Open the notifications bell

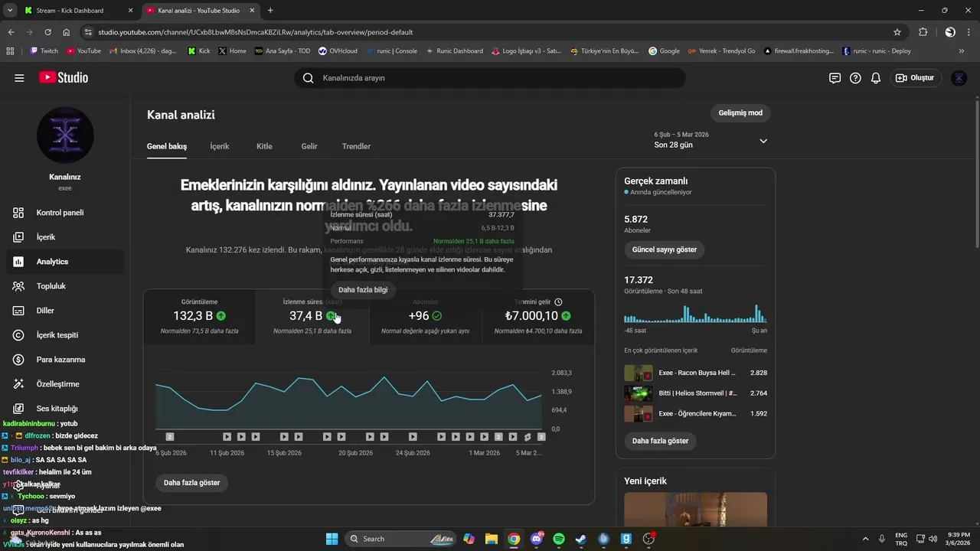tap(876, 78)
